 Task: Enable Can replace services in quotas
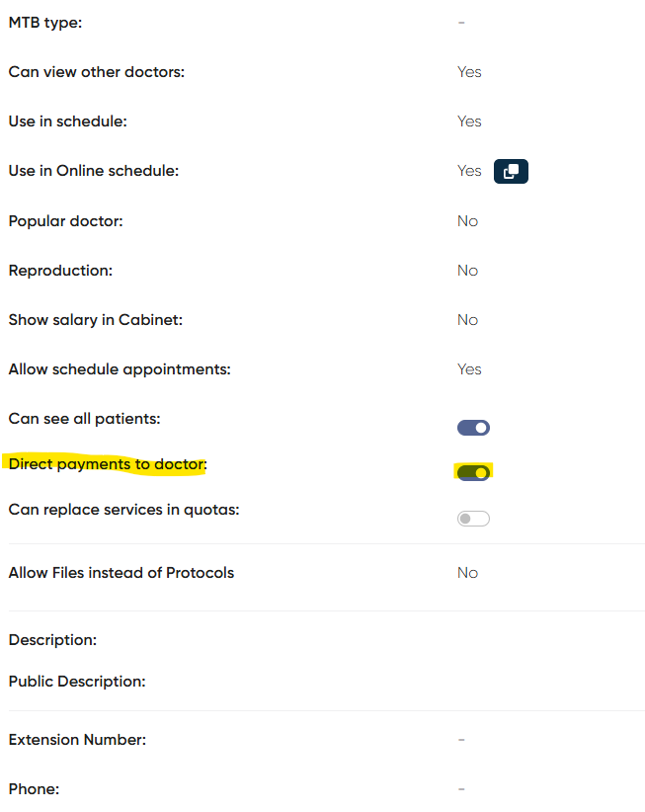[x=473, y=518]
